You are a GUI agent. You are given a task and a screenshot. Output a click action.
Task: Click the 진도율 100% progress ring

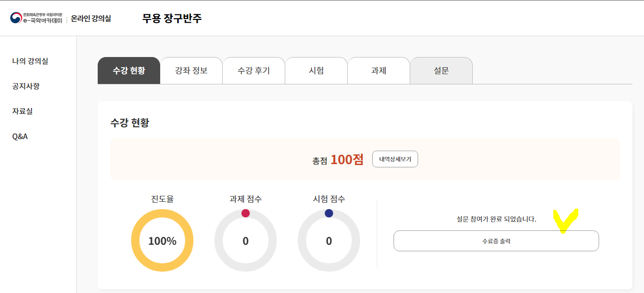pyautogui.click(x=162, y=241)
